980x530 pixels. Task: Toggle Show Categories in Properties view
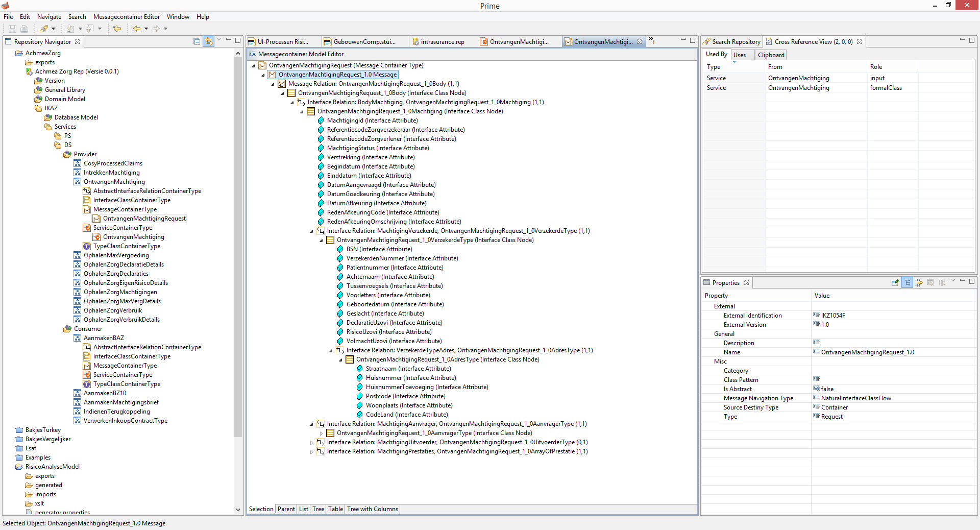tap(908, 282)
